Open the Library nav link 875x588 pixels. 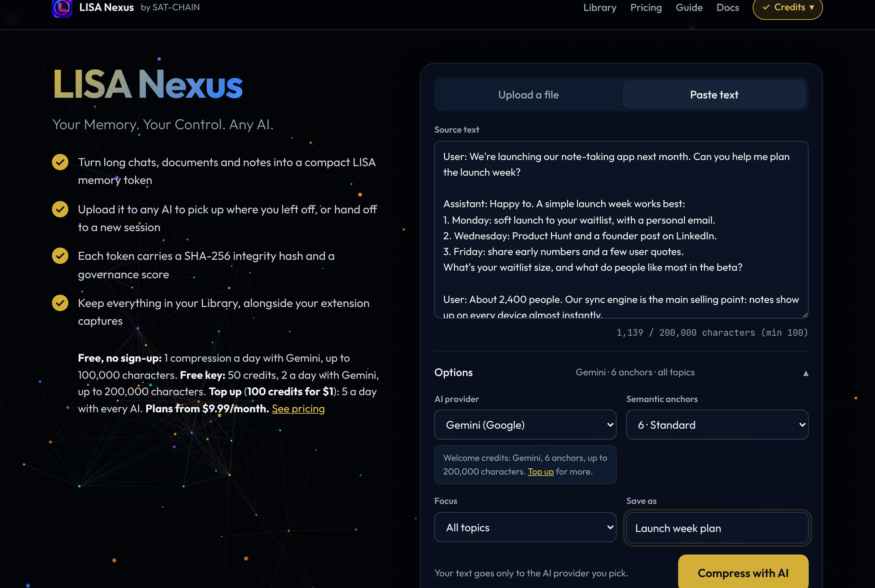[600, 8]
